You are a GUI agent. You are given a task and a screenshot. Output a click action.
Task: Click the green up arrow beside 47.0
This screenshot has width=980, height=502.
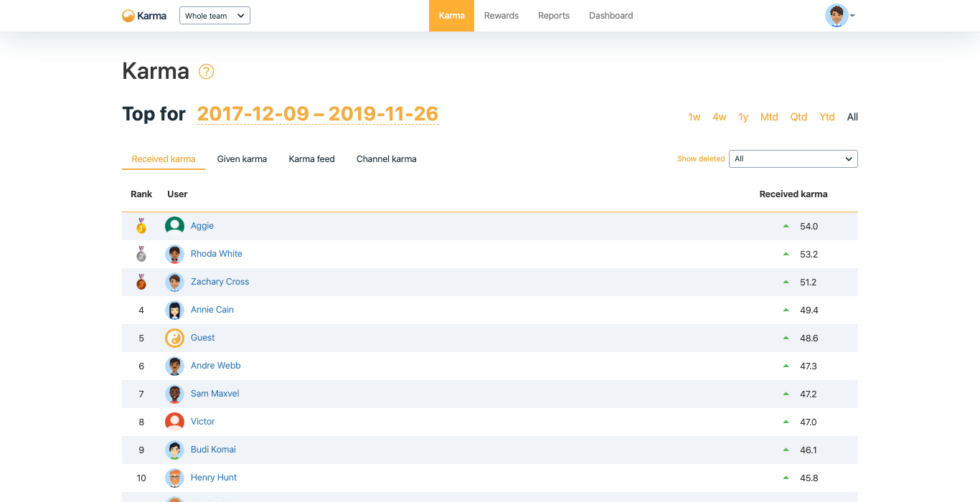click(786, 422)
